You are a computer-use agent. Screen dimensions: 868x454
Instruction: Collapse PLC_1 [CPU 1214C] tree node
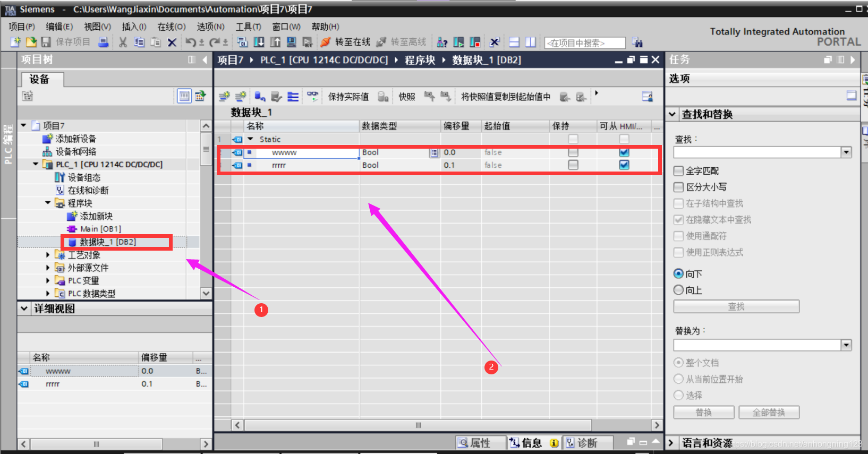(36, 164)
